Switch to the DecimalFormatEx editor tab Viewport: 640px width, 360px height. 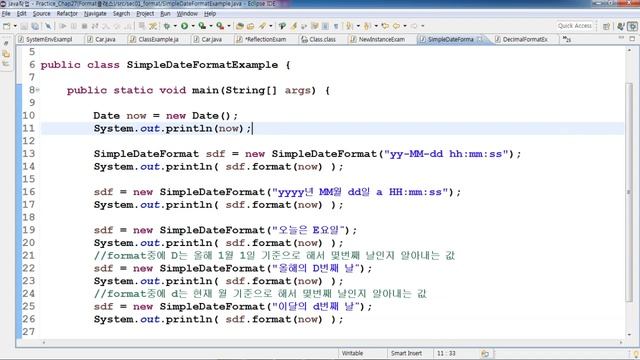(x=525, y=39)
